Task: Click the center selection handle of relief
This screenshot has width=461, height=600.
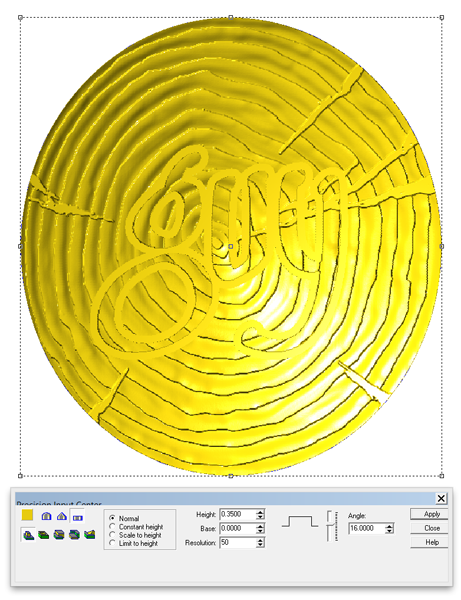Action: coord(231,246)
